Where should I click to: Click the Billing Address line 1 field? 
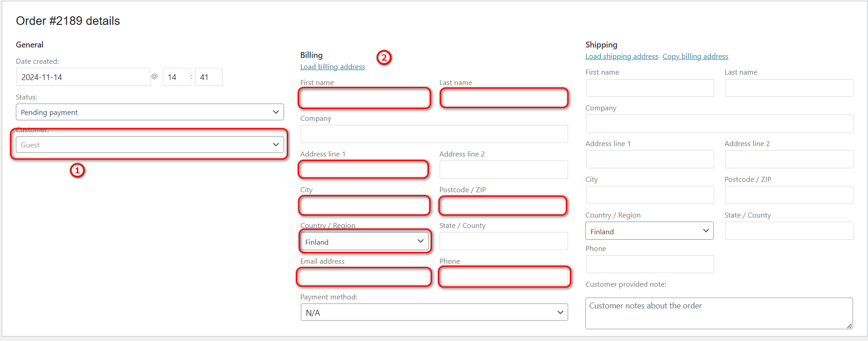[x=364, y=170]
